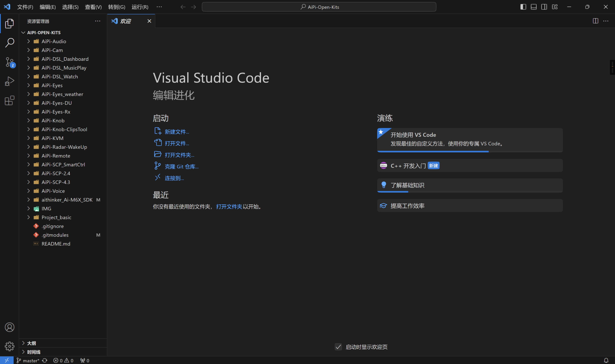Open the editor More Actions ellipsis
The image size is (615, 364).
(x=606, y=21)
